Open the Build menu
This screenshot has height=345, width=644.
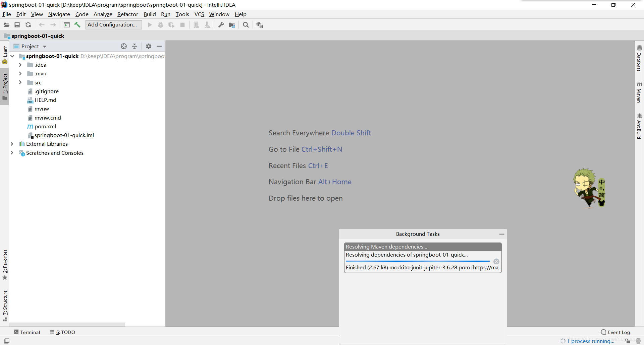click(x=150, y=14)
